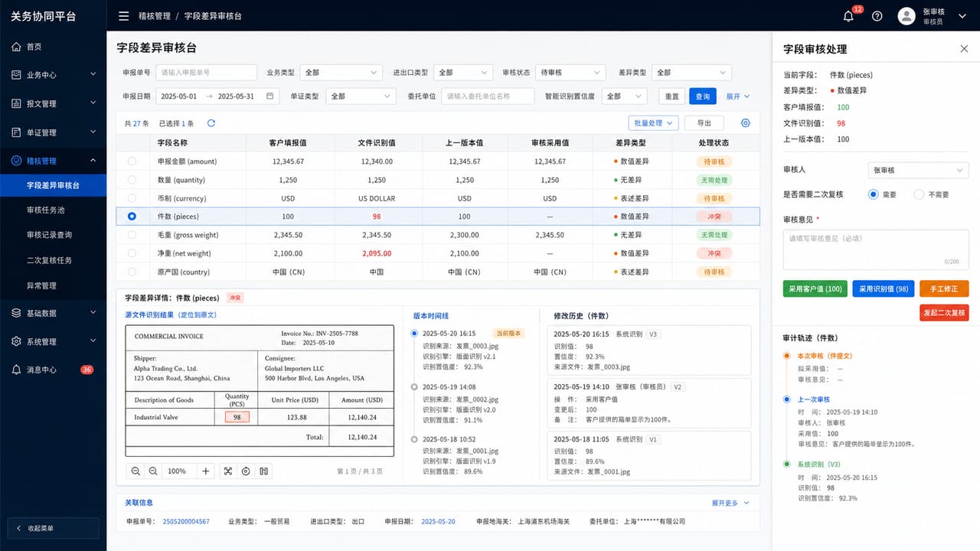Close the 字段审核处理 panel
Image resolution: width=980 pixels, height=551 pixels.
tap(964, 48)
